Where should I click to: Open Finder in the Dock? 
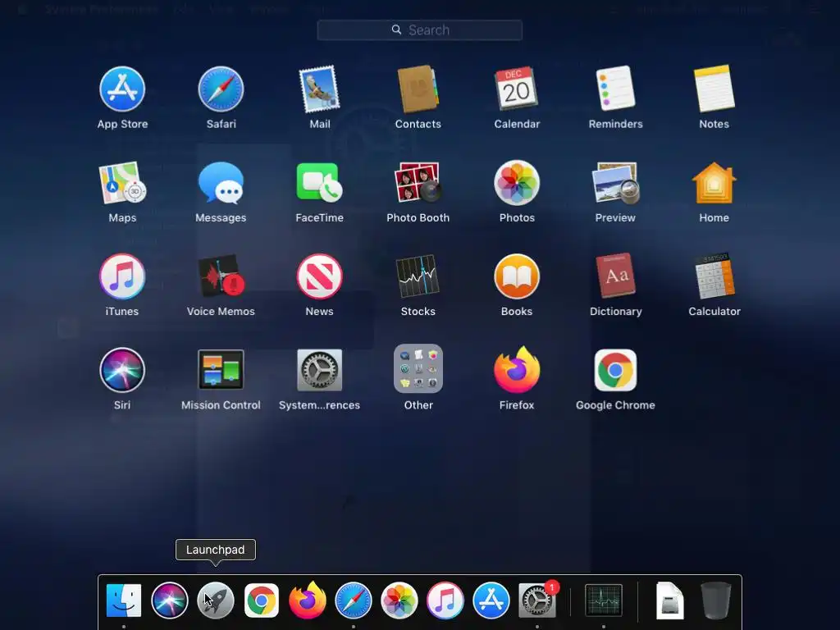click(x=124, y=600)
